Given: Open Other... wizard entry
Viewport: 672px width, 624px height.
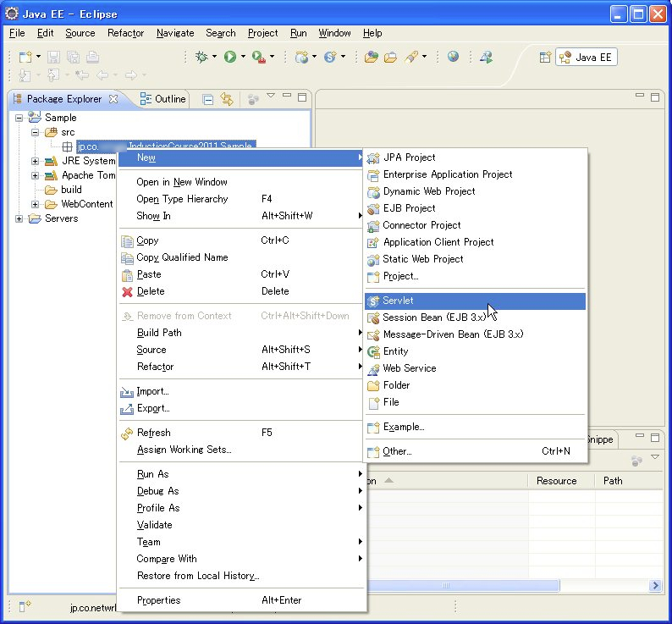Looking at the screenshot, I should pos(475,451).
